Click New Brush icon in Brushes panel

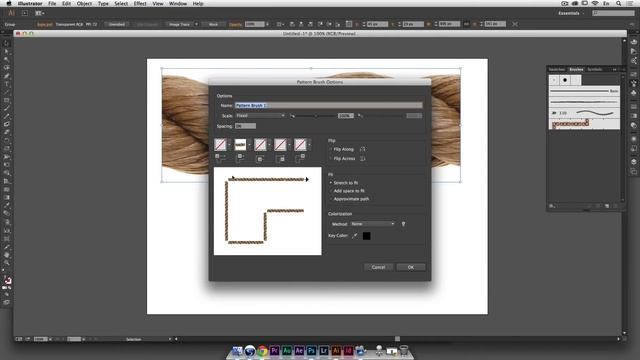coord(607,206)
